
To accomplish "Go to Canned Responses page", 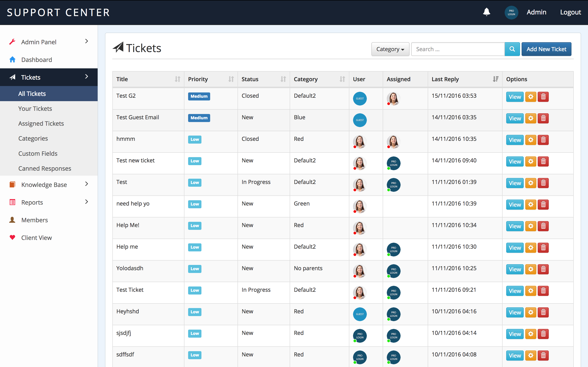I will (45, 168).
